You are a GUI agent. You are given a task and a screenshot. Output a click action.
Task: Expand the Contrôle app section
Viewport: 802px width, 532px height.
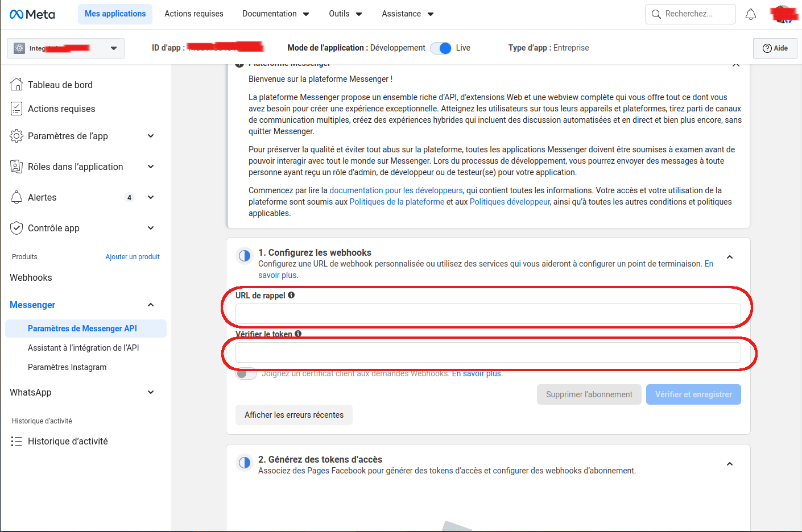[151, 228]
